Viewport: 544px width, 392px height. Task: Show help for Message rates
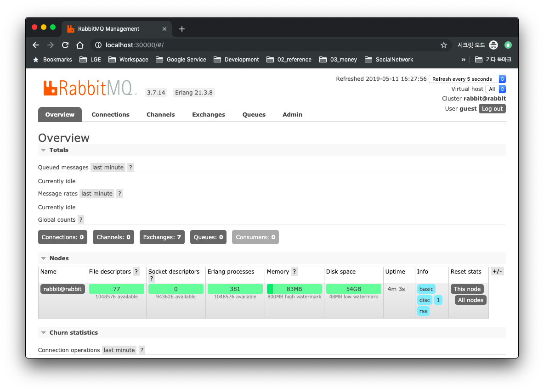click(x=120, y=193)
